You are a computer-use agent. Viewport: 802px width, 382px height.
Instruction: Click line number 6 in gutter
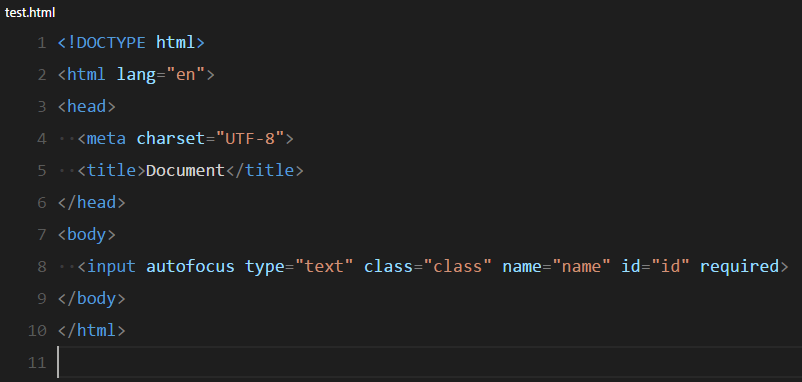pyautogui.click(x=42, y=203)
